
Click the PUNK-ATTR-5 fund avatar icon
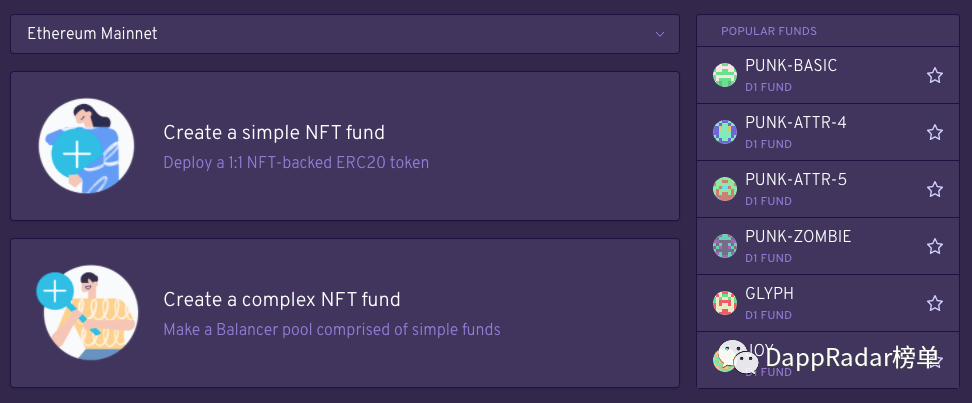point(724,189)
